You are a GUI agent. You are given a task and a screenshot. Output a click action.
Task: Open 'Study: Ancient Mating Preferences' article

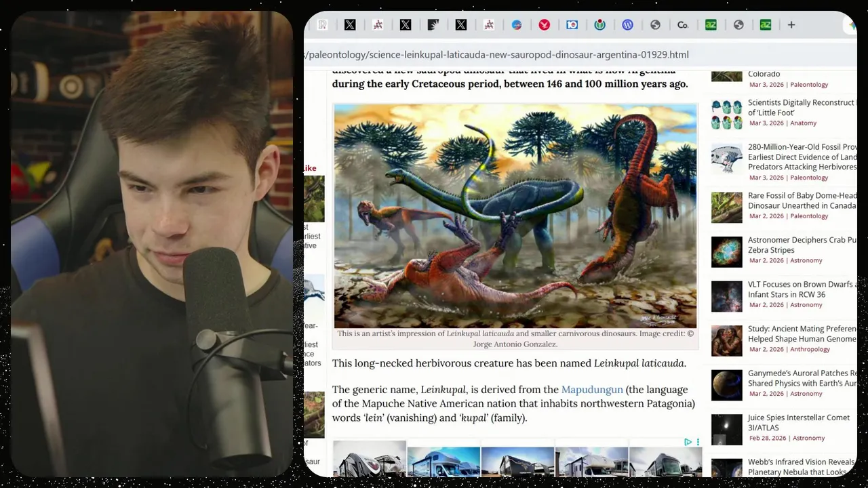tap(802, 333)
